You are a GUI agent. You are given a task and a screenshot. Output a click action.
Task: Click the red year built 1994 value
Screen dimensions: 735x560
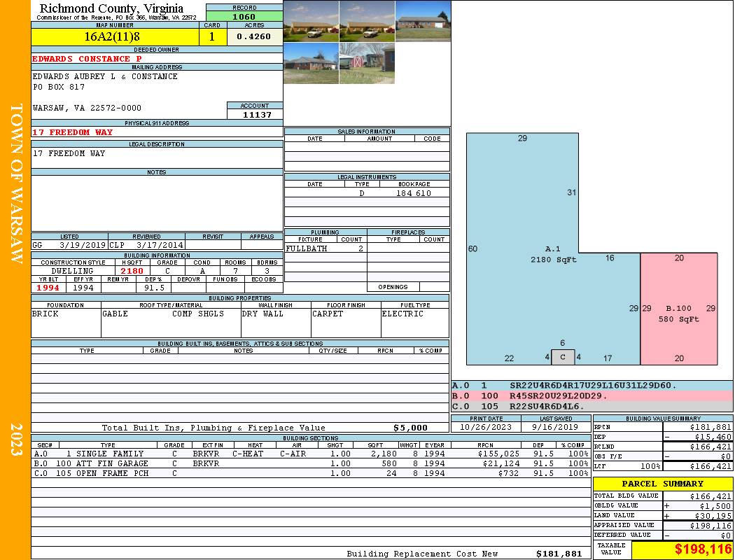coord(48,288)
